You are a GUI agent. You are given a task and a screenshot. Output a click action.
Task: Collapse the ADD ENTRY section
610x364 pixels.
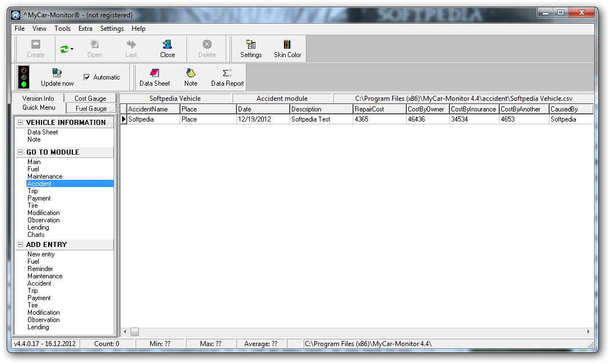21,245
